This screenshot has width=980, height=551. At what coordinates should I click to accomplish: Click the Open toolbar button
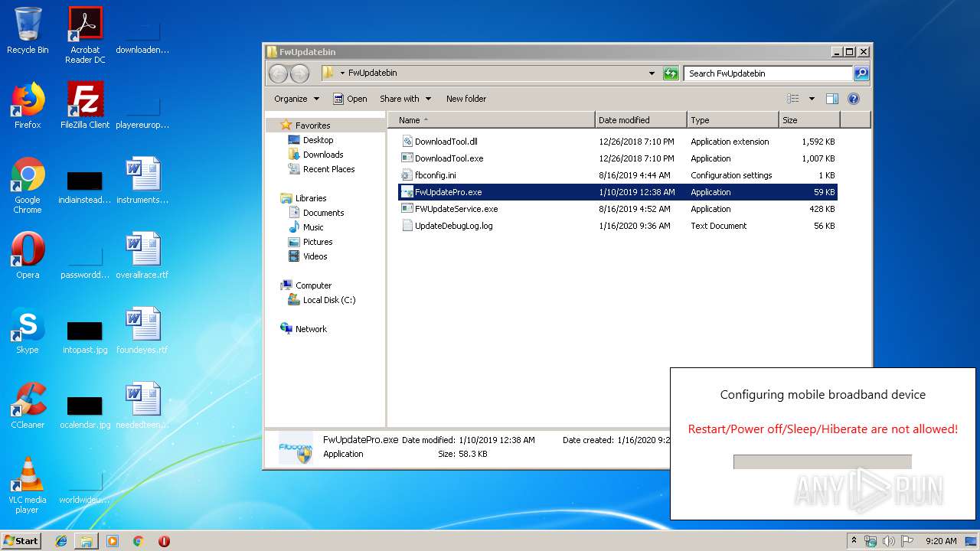[x=350, y=99]
